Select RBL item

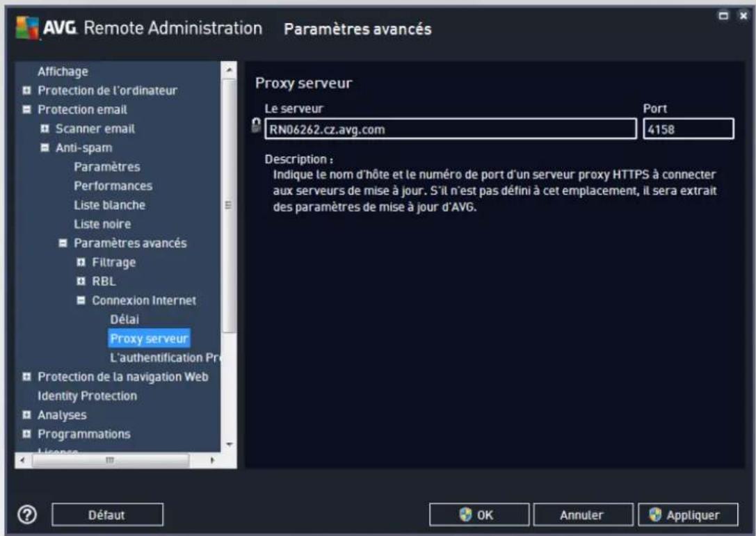point(104,281)
